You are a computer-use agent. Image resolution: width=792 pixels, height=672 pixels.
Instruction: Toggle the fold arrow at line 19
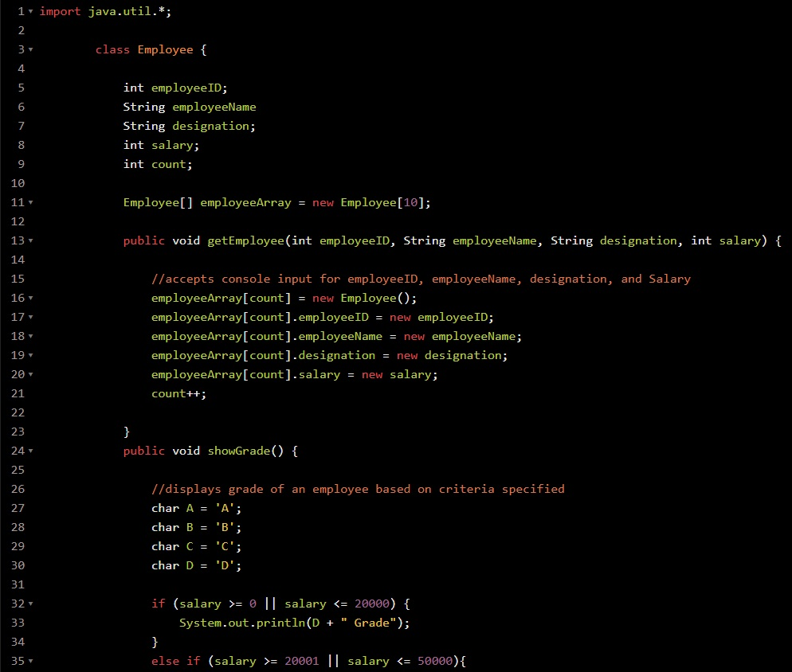[31, 355]
